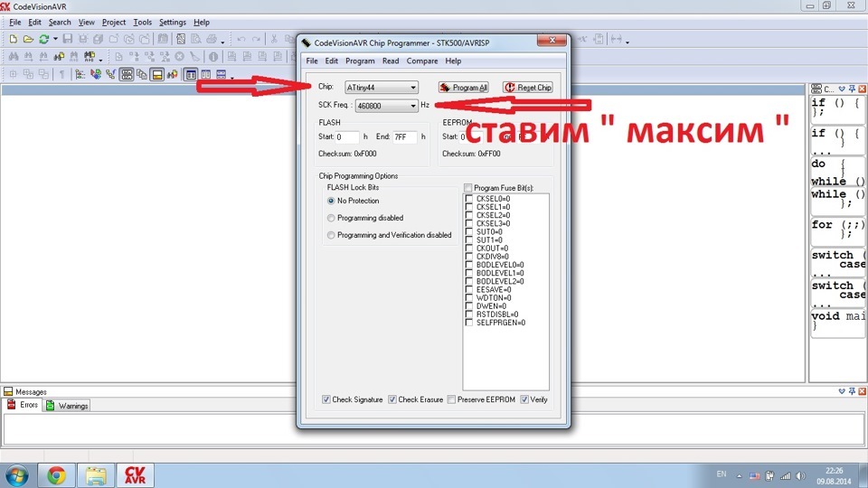Click the Undo arrow icon
The image size is (868, 488).
pyautogui.click(x=241, y=39)
